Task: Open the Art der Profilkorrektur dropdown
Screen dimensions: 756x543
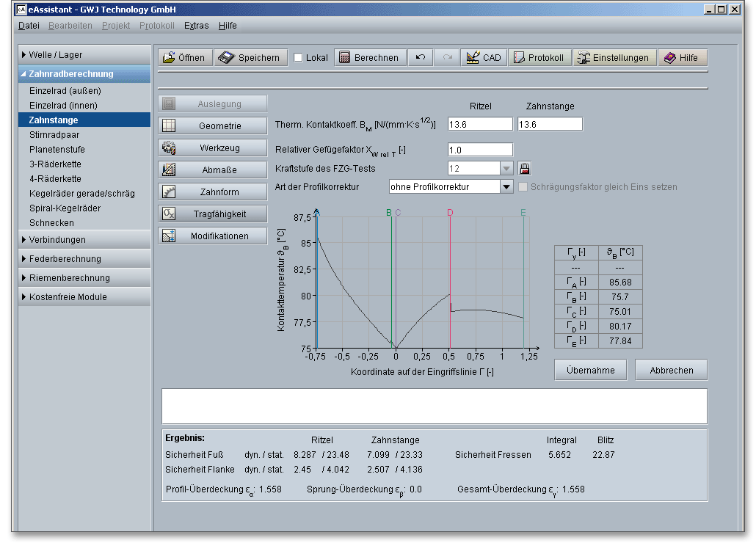Action: (x=506, y=187)
